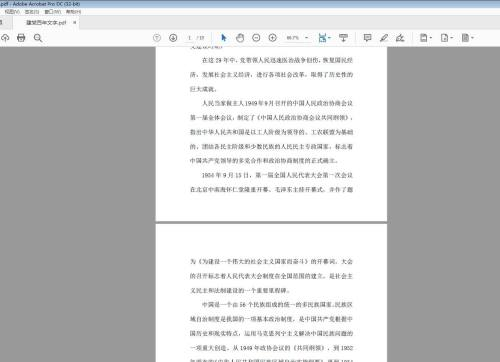
Task: Select the arrow selection tool
Action: 224,38
